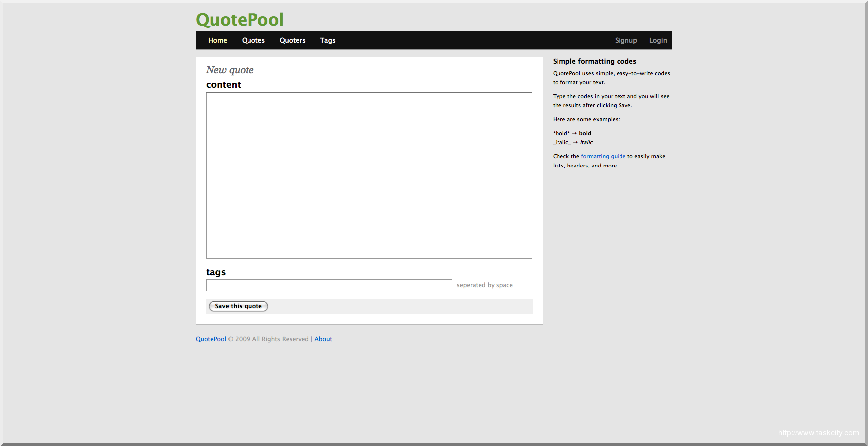Click the QuotePool link in footer
Screen dimensions: 868x446
[211, 339]
